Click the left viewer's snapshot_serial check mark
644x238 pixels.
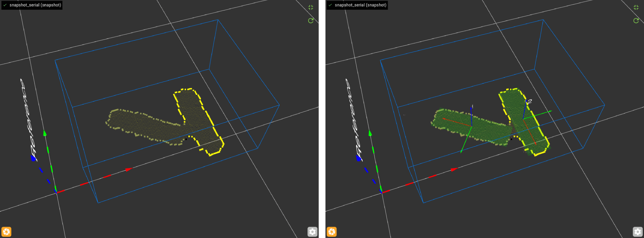[x=5, y=5]
